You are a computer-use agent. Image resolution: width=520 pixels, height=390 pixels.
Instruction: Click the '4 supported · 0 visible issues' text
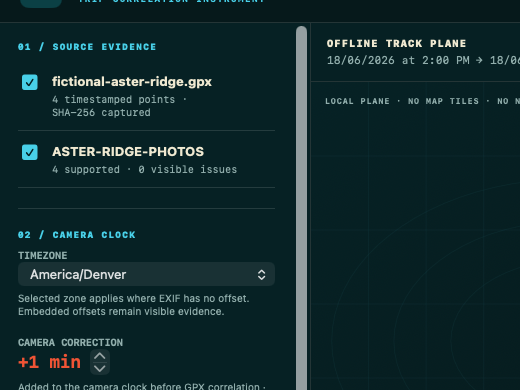point(144,169)
